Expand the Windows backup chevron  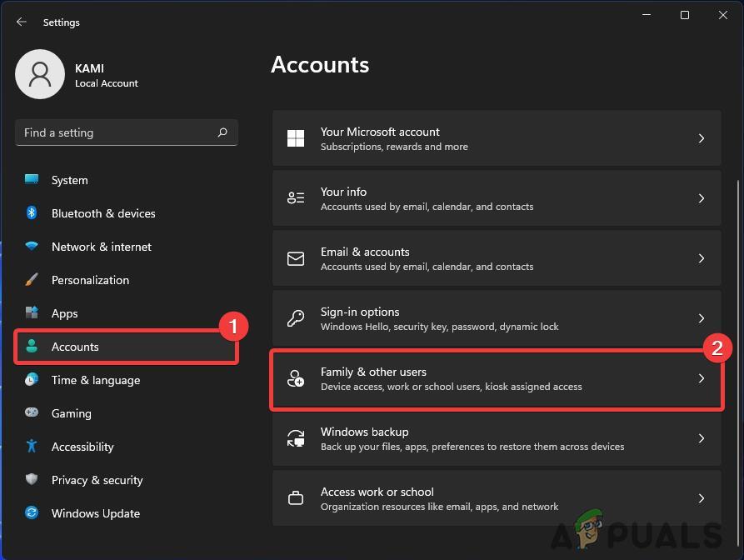(702, 438)
